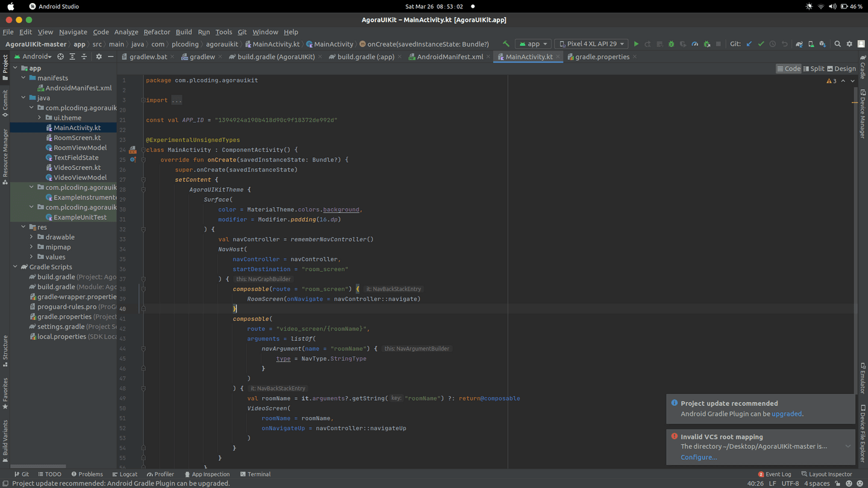Click the Make Project hammer icon
The width and height of the screenshot is (868, 488).
[506, 44]
